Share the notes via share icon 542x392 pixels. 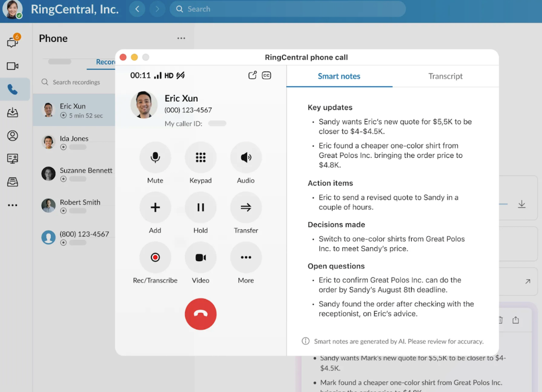pyautogui.click(x=516, y=320)
